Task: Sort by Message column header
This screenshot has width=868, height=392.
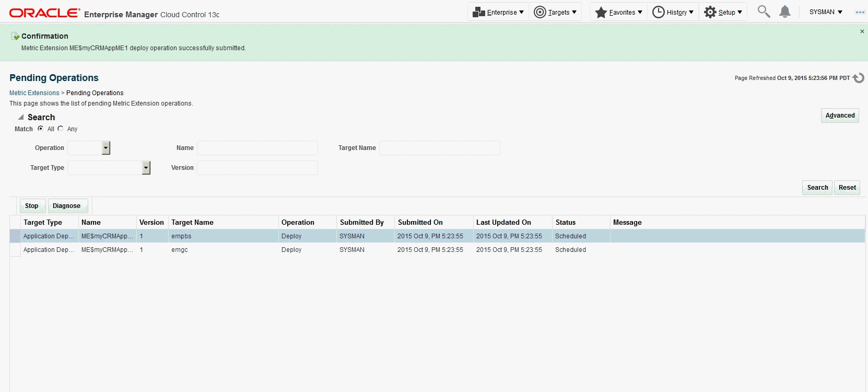Action: [737, 222]
